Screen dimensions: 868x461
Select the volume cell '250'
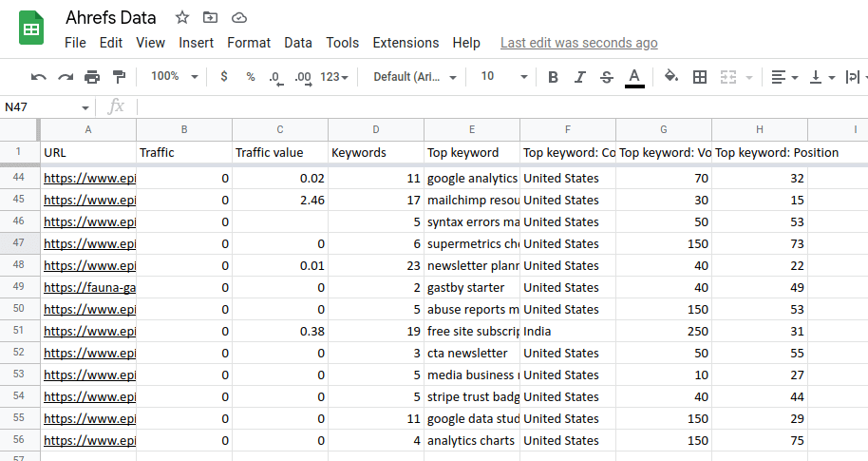coord(664,331)
